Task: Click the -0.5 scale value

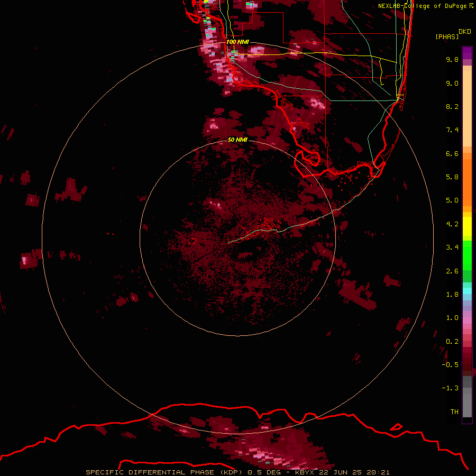Action: 450,365
